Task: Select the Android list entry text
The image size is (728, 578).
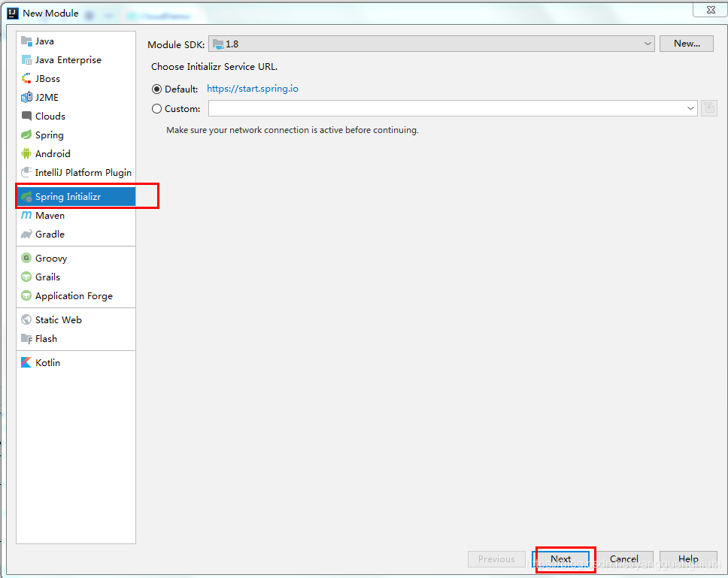Action: pos(53,153)
